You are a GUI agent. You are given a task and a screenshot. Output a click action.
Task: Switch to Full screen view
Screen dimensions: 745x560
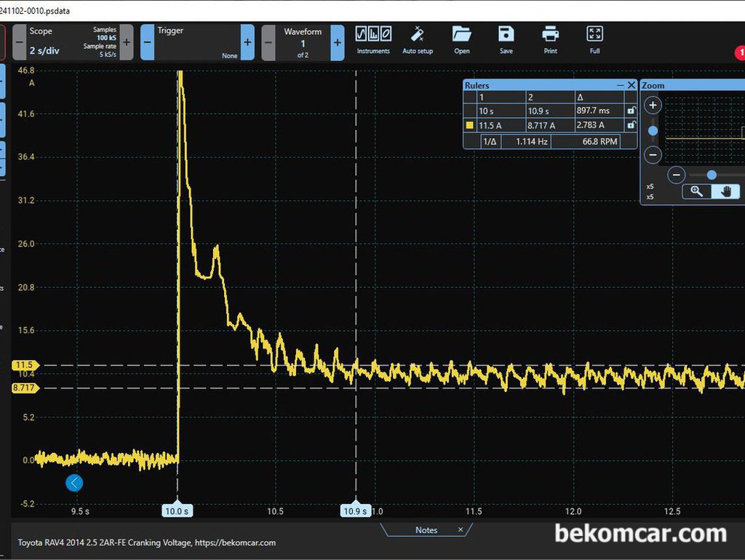click(x=595, y=41)
